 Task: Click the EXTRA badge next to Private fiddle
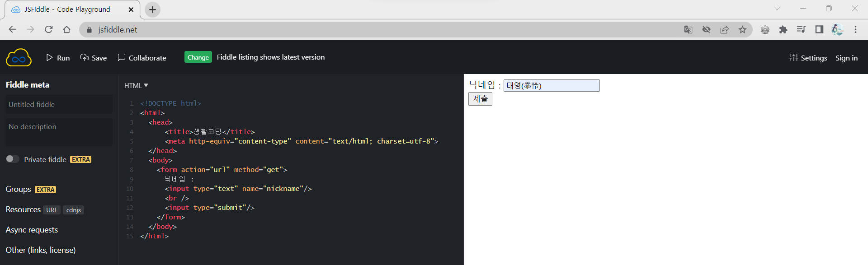81,159
